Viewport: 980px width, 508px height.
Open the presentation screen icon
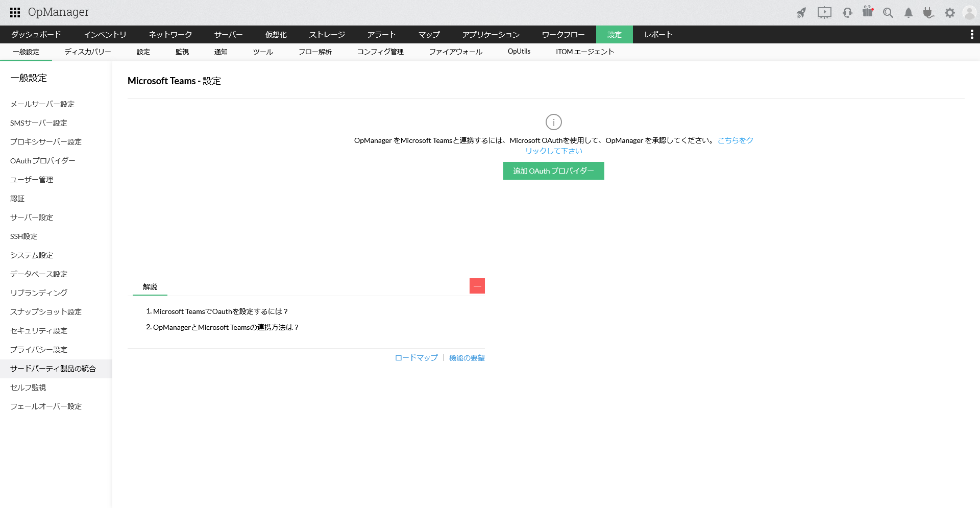(x=824, y=13)
